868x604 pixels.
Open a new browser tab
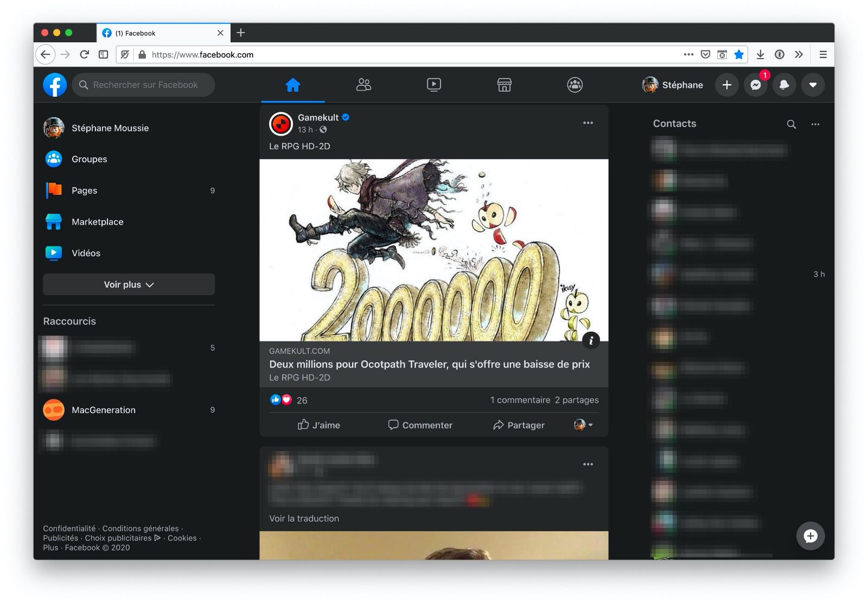pos(241,33)
